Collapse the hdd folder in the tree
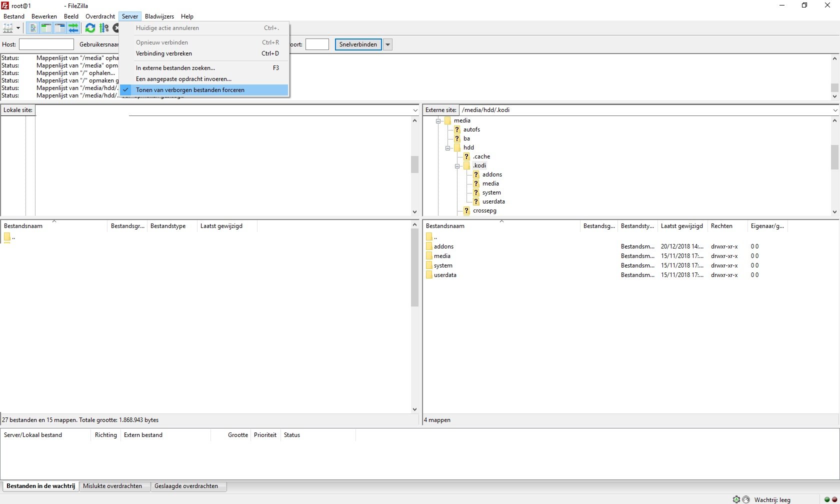Image resolution: width=840 pixels, height=504 pixels. (447, 147)
